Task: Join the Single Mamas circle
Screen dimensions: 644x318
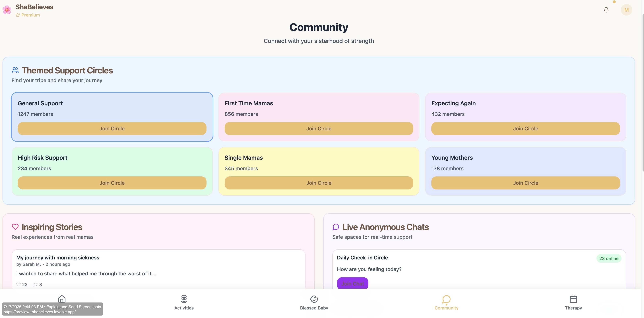Action: (319, 183)
